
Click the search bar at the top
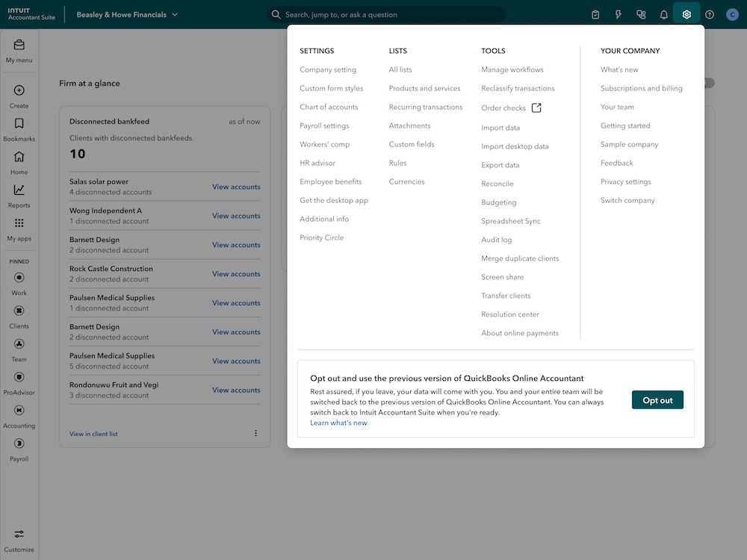point(388,13)
